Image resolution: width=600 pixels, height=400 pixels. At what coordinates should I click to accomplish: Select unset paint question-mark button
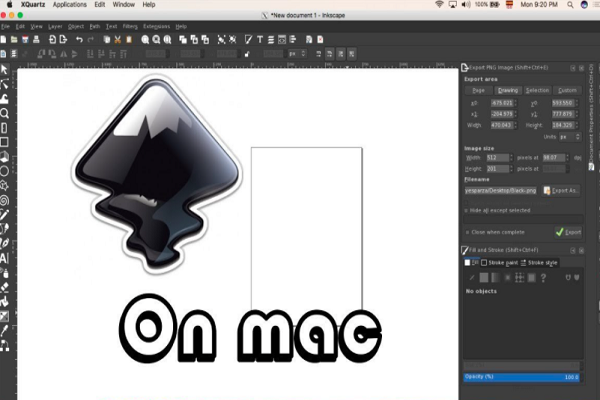click(543, 278)
